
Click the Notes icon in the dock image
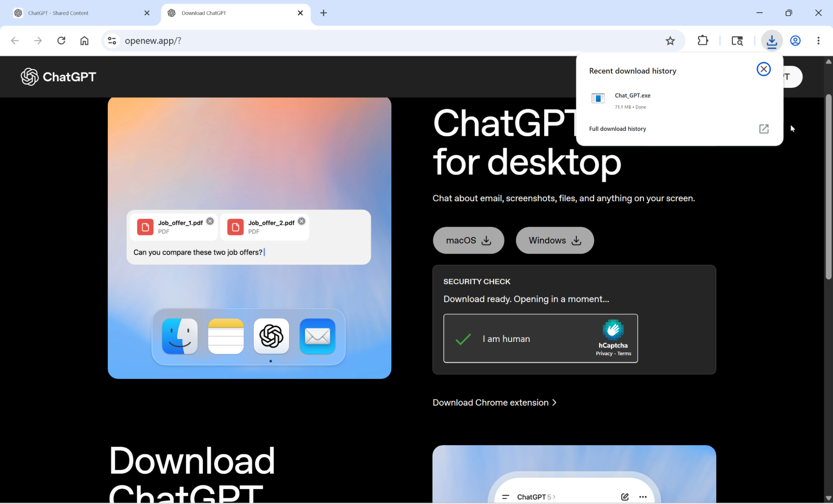click(x=226, y=336)
